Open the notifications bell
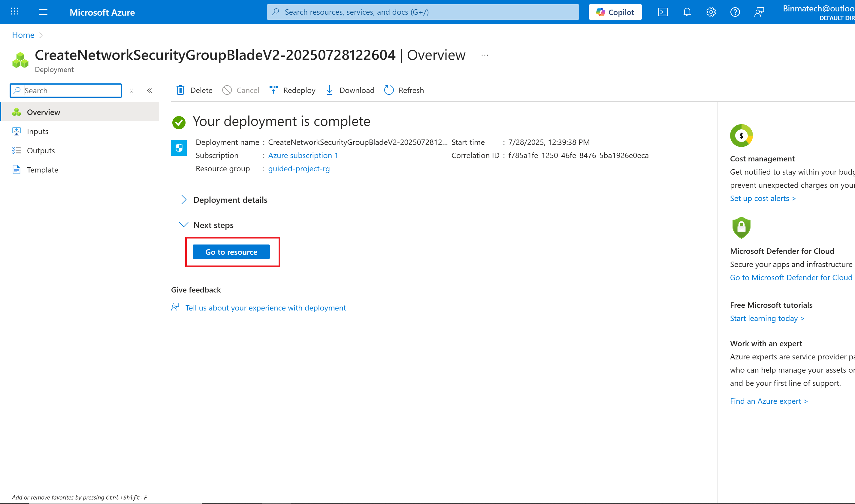 pos(687,12)
